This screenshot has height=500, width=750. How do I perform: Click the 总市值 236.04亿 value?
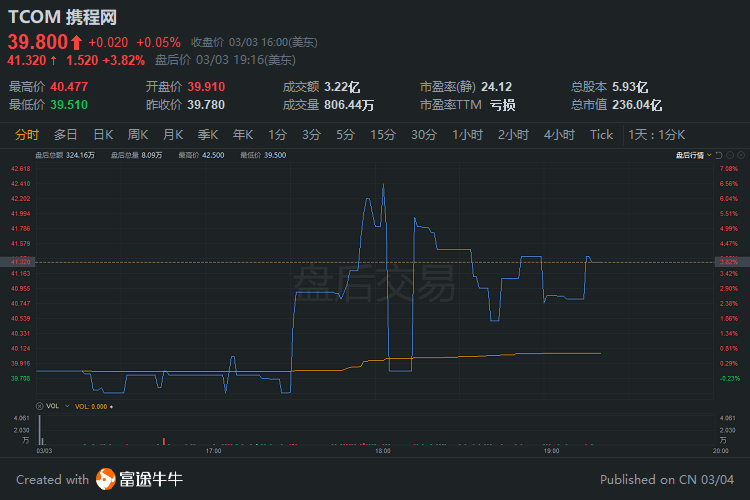pos(637,105)
